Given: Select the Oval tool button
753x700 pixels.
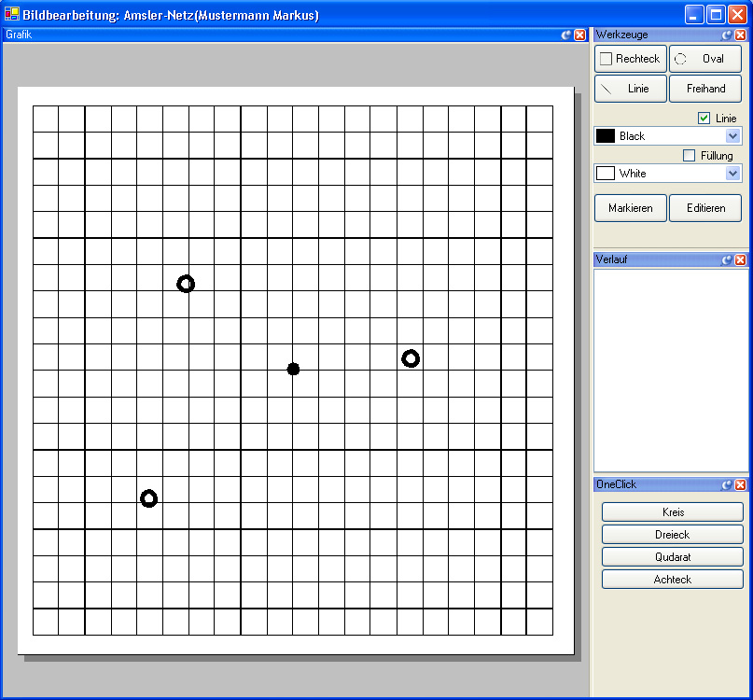Looking at the screenshot, I should point(705,59).
